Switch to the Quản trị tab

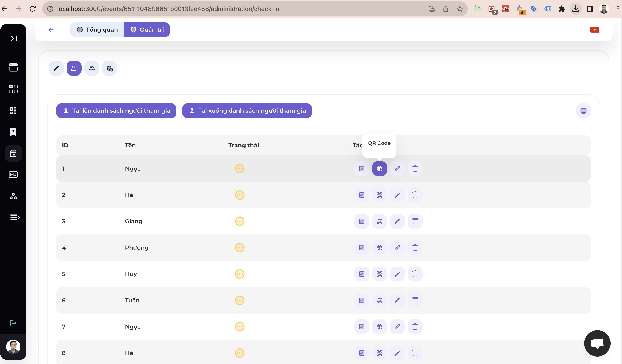(147, 30)
